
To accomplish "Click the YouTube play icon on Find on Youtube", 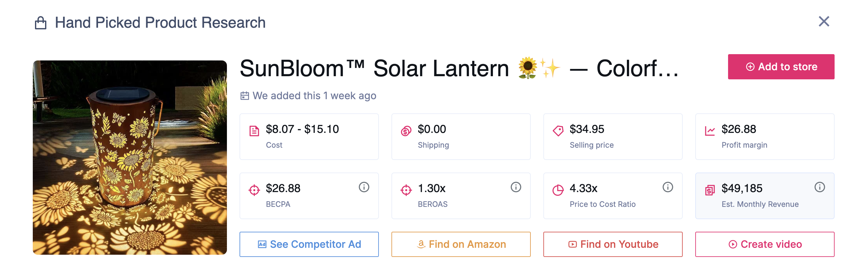I will pos(572,244).
